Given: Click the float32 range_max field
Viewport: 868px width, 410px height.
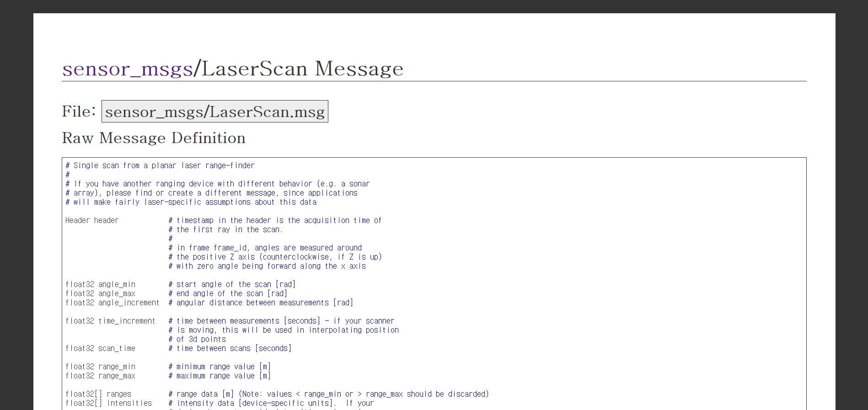Looking at the screenshot, I should click(100, 376).
